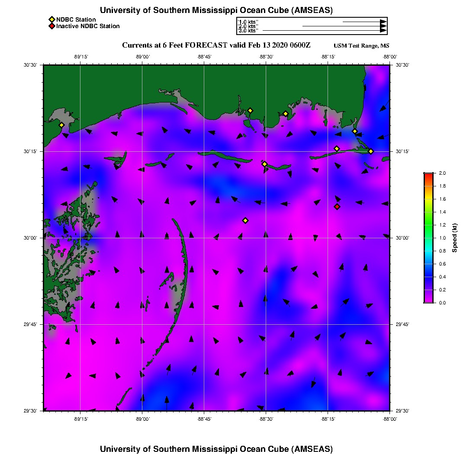
Task: Click the yellow station marker directly north of red marker
Action: pyautogui.click(x=337, y=149)
